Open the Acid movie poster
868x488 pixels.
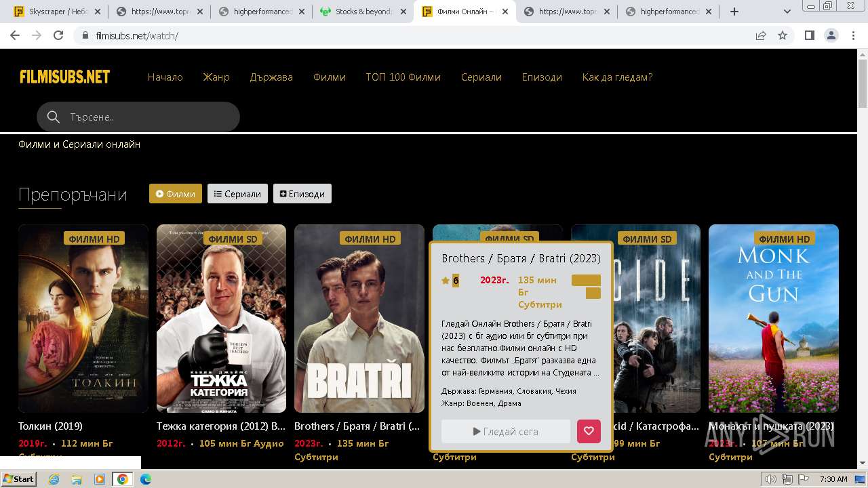(x=656, y=319)
